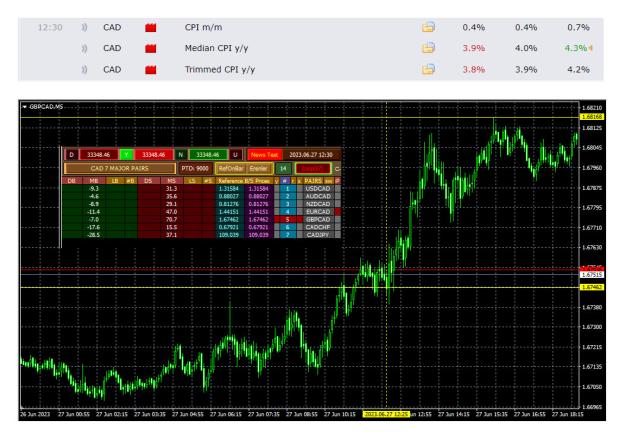The height and width of the screenshot is (440, 625).
Task: Click the PAIRS column header
Action: point(313,181)
